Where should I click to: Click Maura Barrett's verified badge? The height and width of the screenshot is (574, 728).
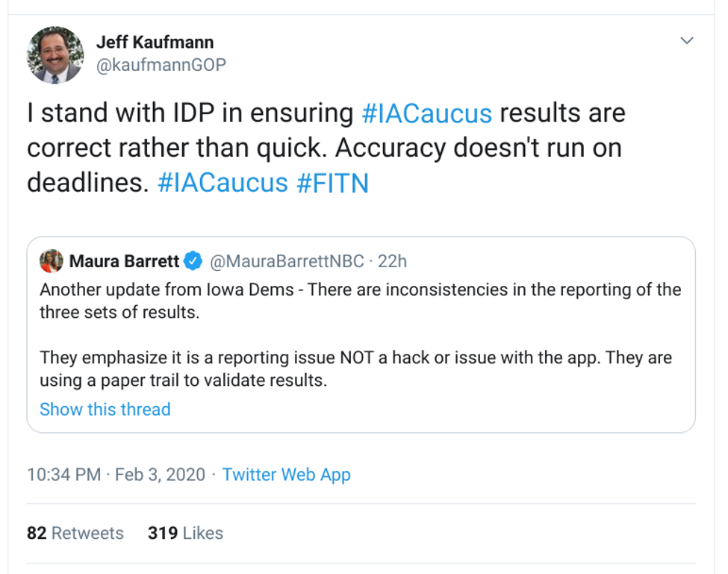(193, 261)
